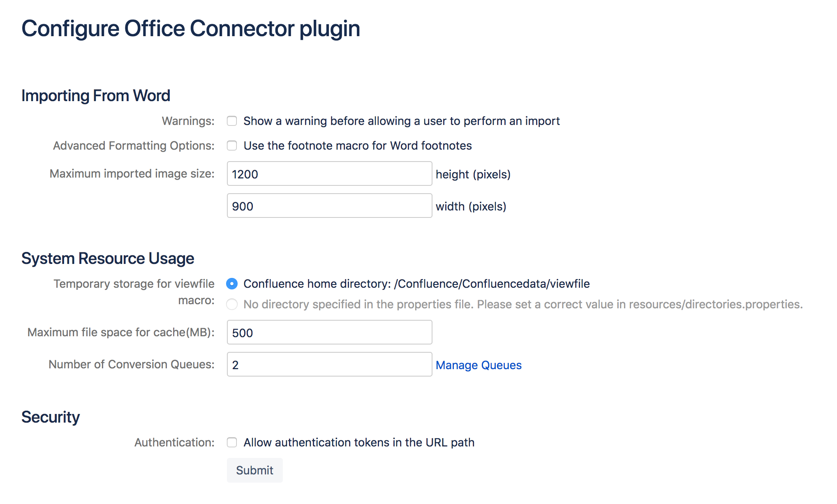The width and height of the screenshot is (837, 504).
Task: Enable the import warning checkbox
Action: [x=232, y=121]
